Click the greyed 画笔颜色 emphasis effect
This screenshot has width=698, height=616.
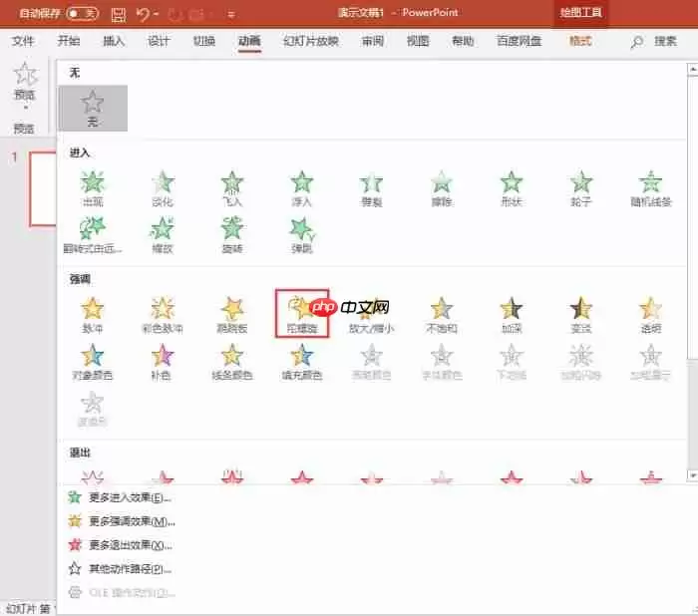tap(372, 362)
